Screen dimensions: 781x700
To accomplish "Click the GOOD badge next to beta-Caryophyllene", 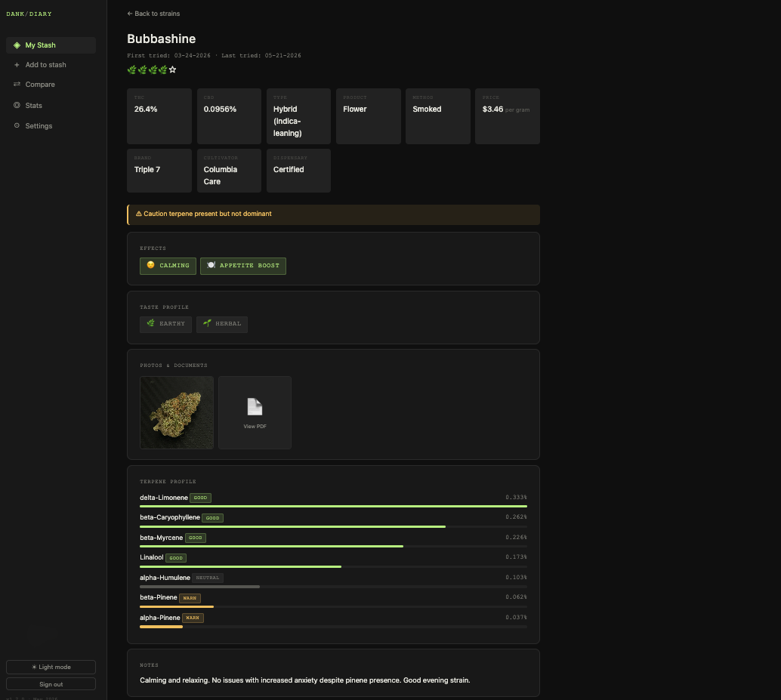I will click(213, 518).
